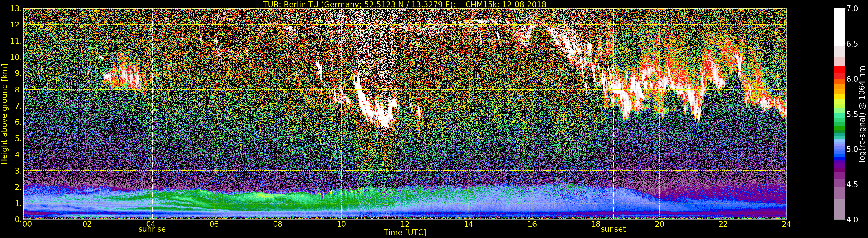
Task: Click the '14' time tick label
Action: (x=469, y=224)
